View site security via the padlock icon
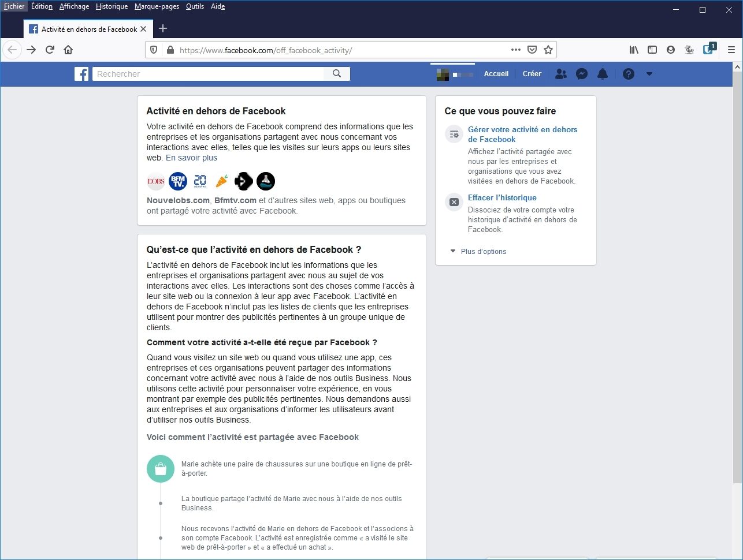743x560 pixels. (x=170, y=50)
